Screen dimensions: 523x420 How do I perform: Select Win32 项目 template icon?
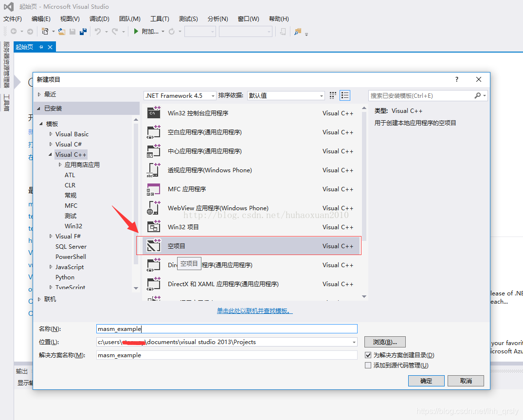(154, 227)
